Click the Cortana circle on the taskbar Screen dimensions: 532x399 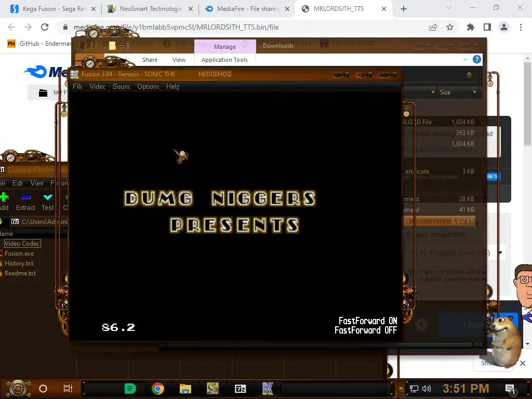(43, 389)
